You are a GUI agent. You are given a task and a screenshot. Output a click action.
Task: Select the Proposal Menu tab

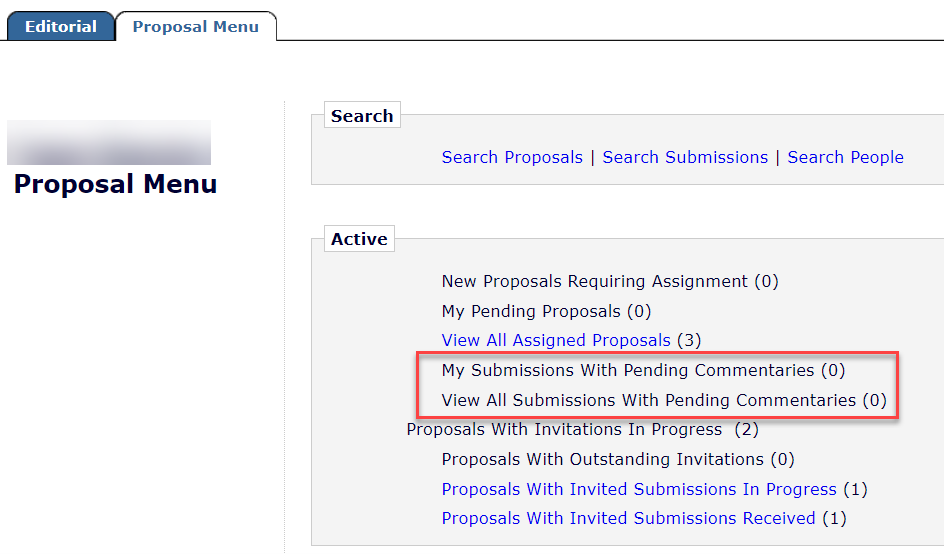click(x=195, y=26)
